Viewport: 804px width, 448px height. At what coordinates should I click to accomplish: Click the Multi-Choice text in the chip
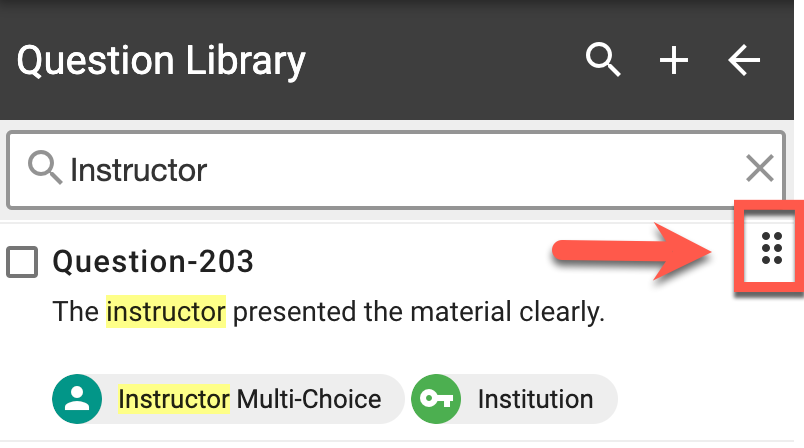309,399
